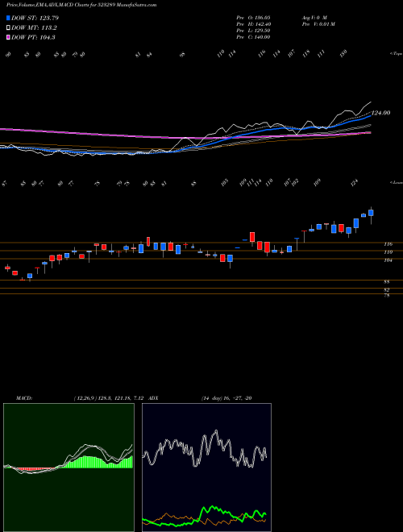Click the 'Pre L: 129.50' low value
This screenshot has height=532, width=403.
253,31
